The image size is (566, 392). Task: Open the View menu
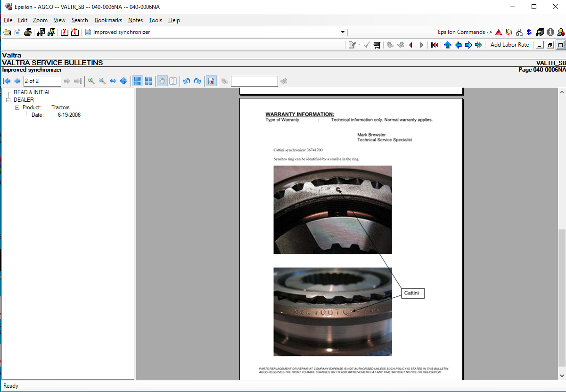[59, 20]
